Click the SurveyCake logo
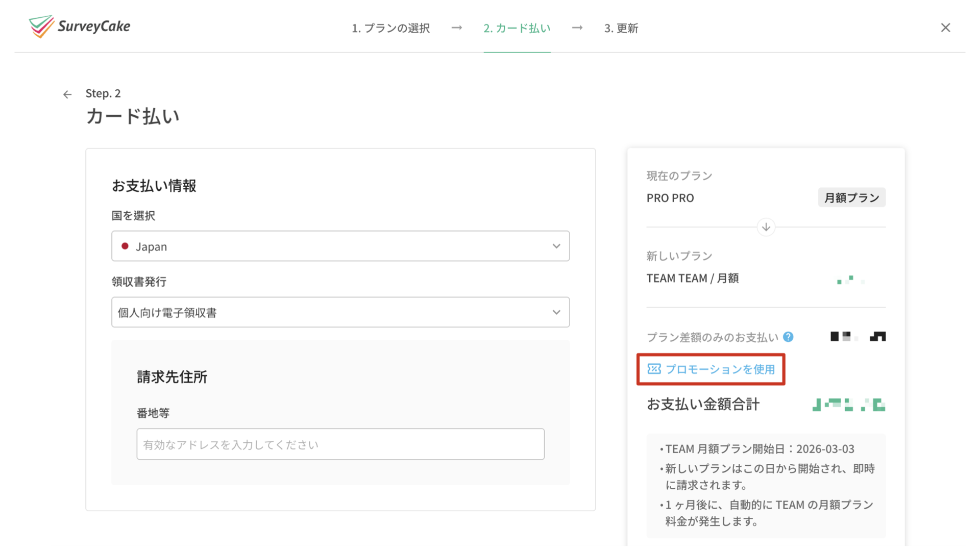The width and height of the screenshot is (980, 551). pyautogui.click(x=80, y=27)
